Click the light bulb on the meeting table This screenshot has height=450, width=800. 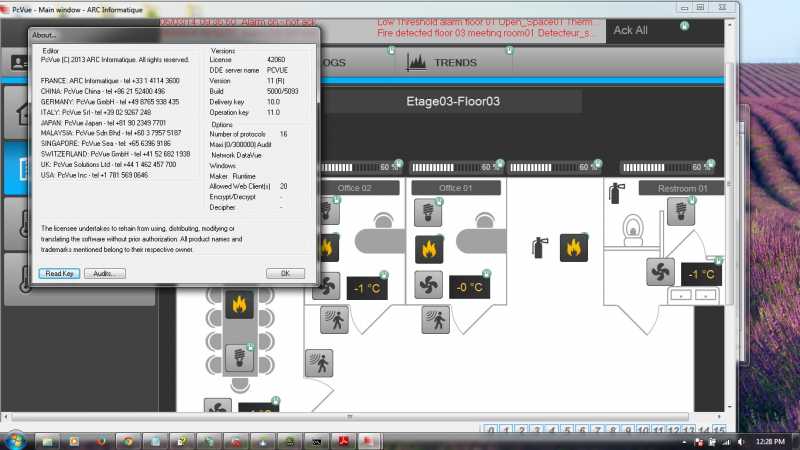coord(239,357)
